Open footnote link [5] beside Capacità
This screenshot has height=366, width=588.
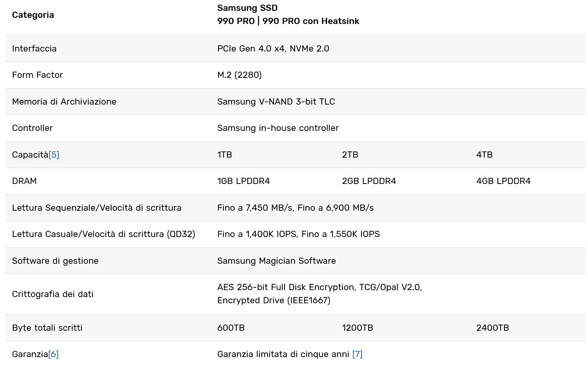(54, 155)
